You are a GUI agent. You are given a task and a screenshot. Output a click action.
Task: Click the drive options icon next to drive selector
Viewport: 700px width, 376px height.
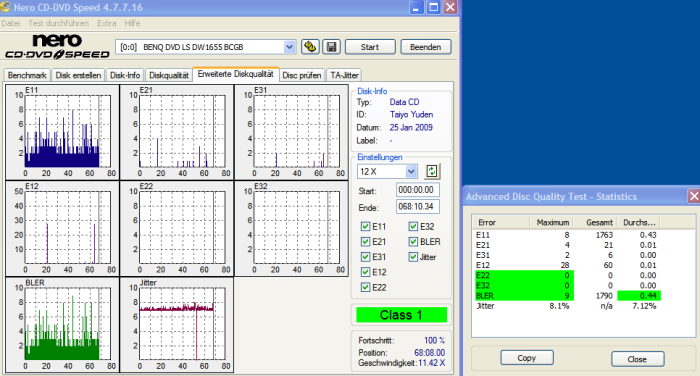(310, 46)
